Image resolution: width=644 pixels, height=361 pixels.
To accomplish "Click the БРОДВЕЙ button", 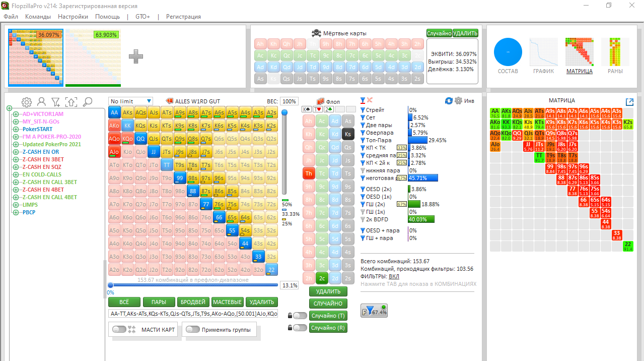I will 193,302.
